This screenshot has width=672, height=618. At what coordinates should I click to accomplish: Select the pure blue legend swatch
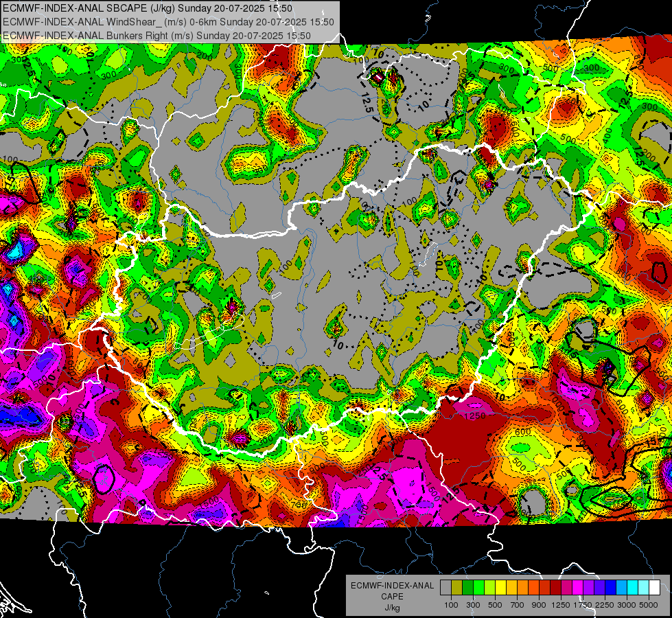611,588
